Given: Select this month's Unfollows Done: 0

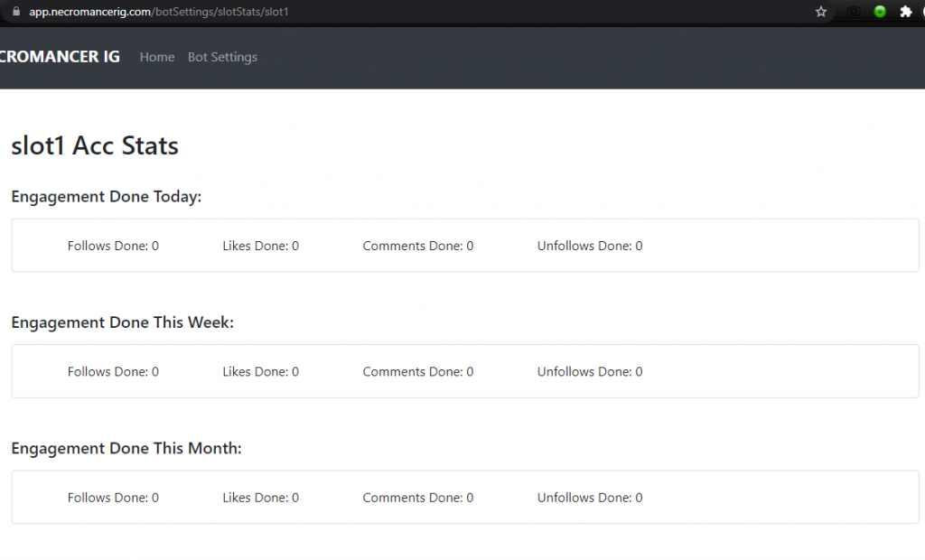Looking at the screenshot, I should (590, 498).
